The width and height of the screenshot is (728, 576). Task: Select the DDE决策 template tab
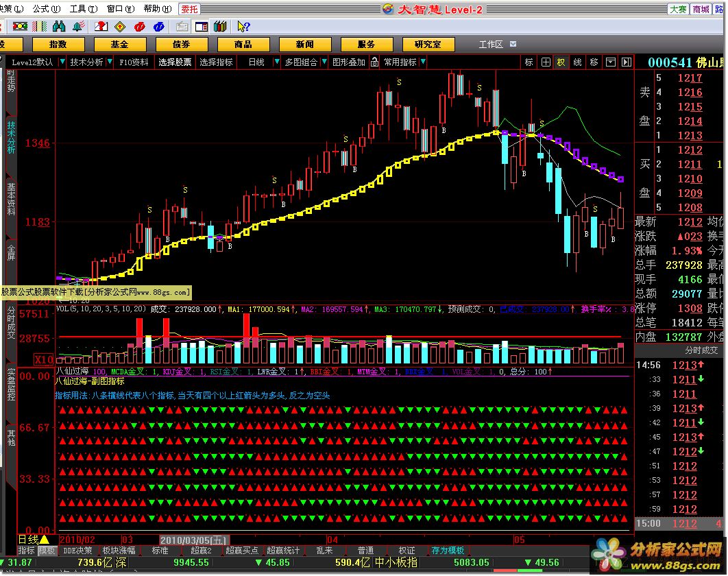[x=77, y=551]
